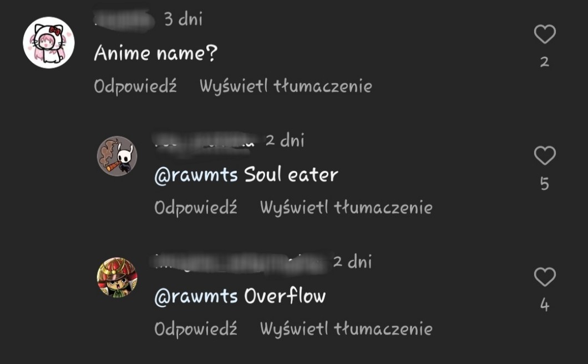Select the like count 2 on top comment
The height and width of the screenshot is (364, 588).
(545, 62)
